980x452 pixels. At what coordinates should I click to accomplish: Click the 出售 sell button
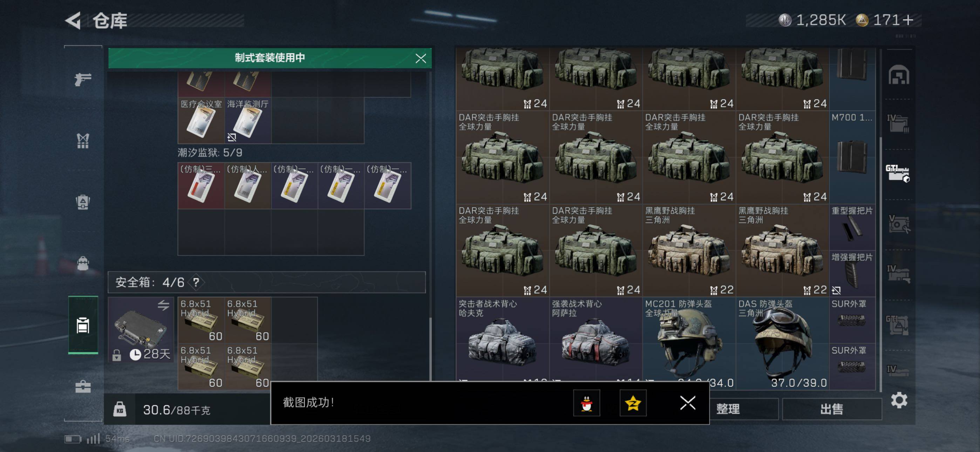(x=832, y=409)
